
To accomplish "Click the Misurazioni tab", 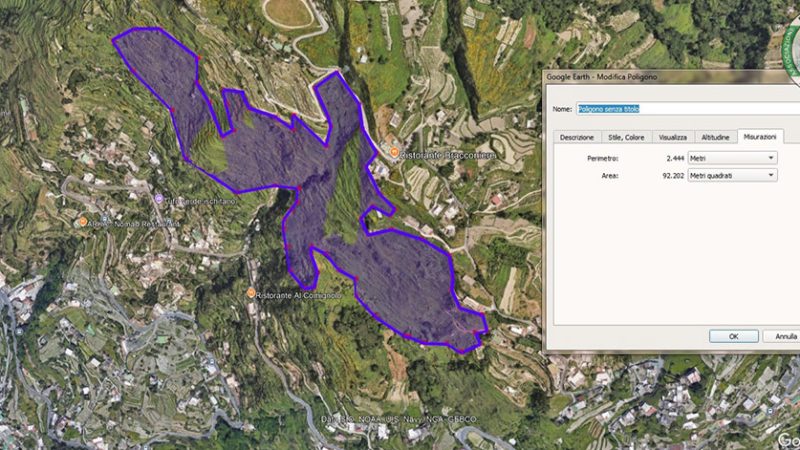I will (x=762, y=137).
